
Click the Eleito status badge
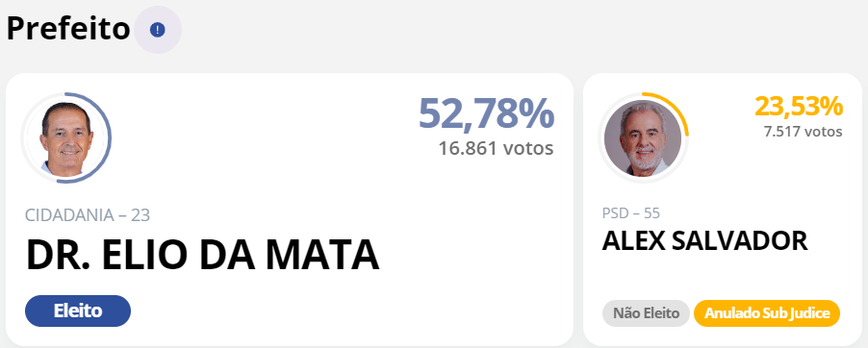coord(78,311)
